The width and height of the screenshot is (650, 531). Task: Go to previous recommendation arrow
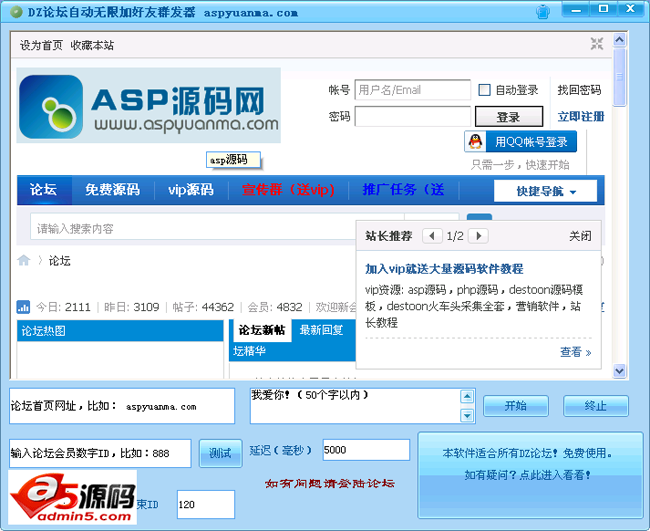tap(432, 236)
